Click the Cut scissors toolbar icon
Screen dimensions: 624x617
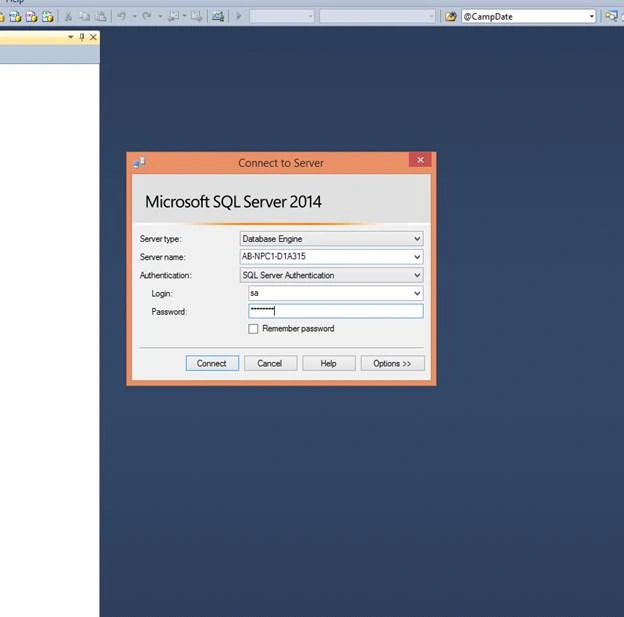tap(68, 17)
